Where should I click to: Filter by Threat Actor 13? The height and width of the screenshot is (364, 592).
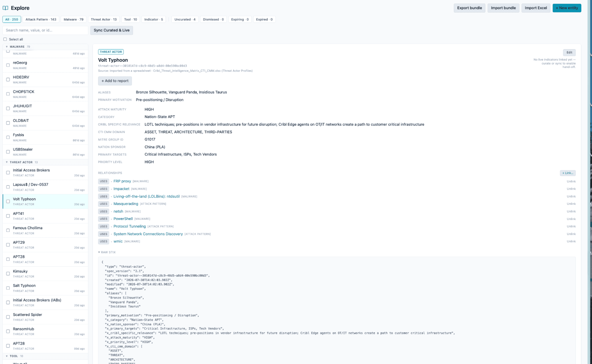[x=104, y=20]
